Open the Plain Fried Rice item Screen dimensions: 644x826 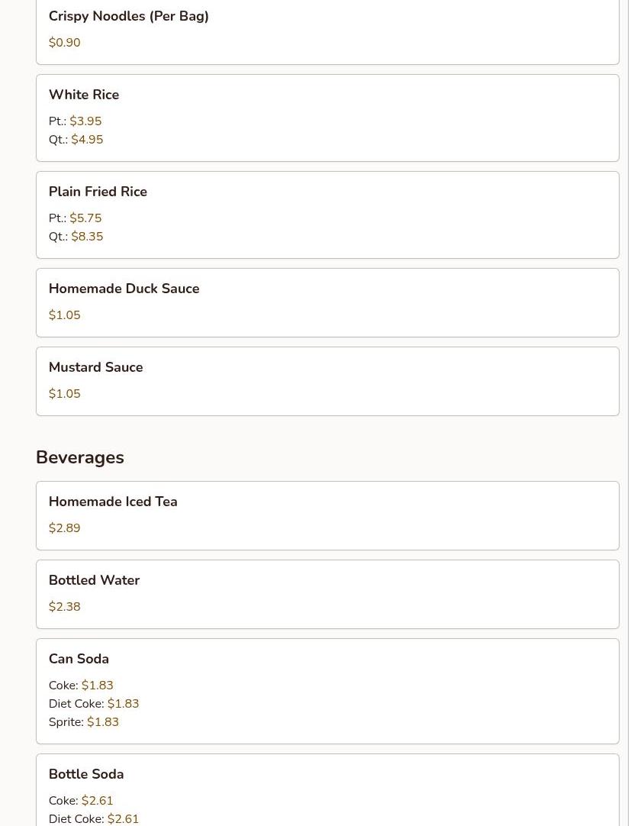[98, 192]
